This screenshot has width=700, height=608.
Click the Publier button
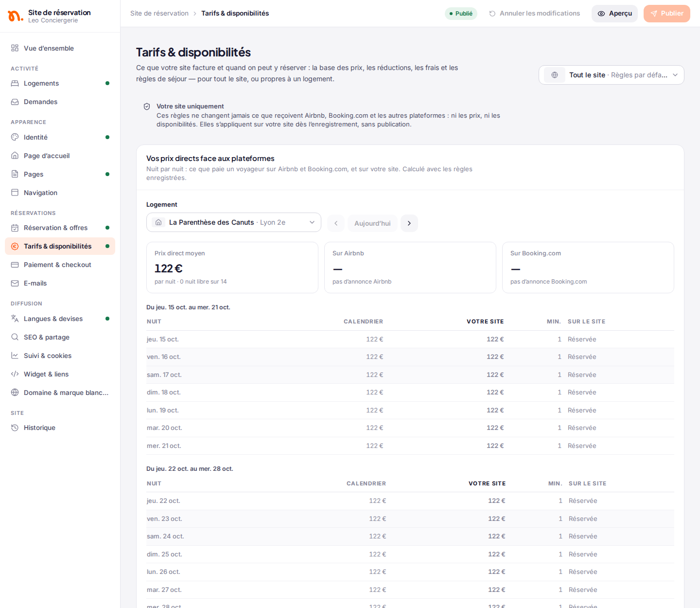667,14
